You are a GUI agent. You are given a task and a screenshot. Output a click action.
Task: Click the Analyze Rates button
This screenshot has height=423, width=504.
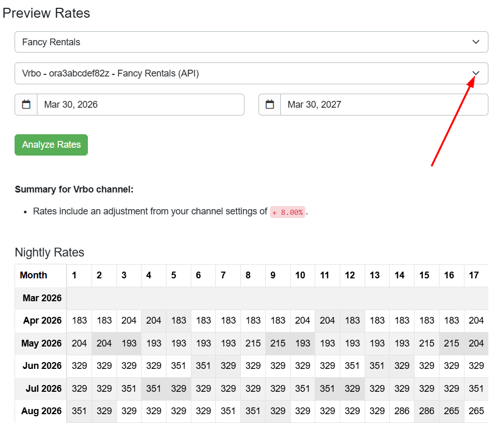[51, 145]
